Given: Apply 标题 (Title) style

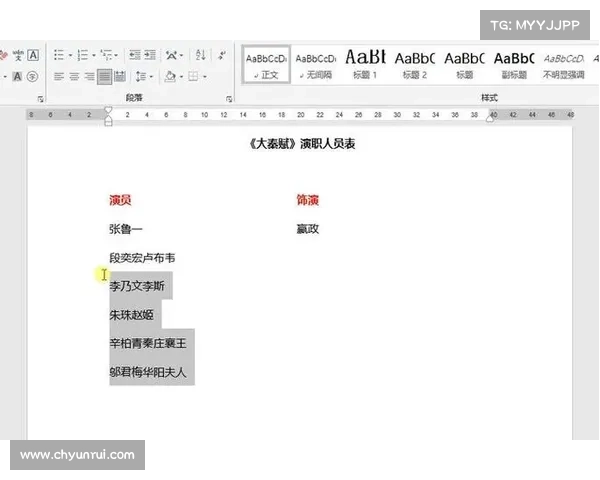Looking at the screenshot, I should 464,65.
